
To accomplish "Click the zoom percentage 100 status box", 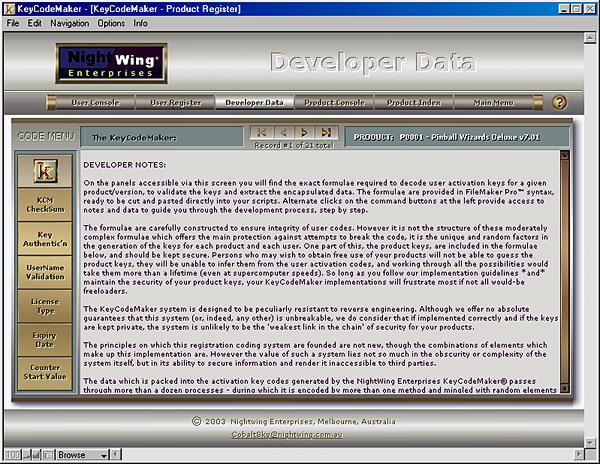I will [12, 455].
